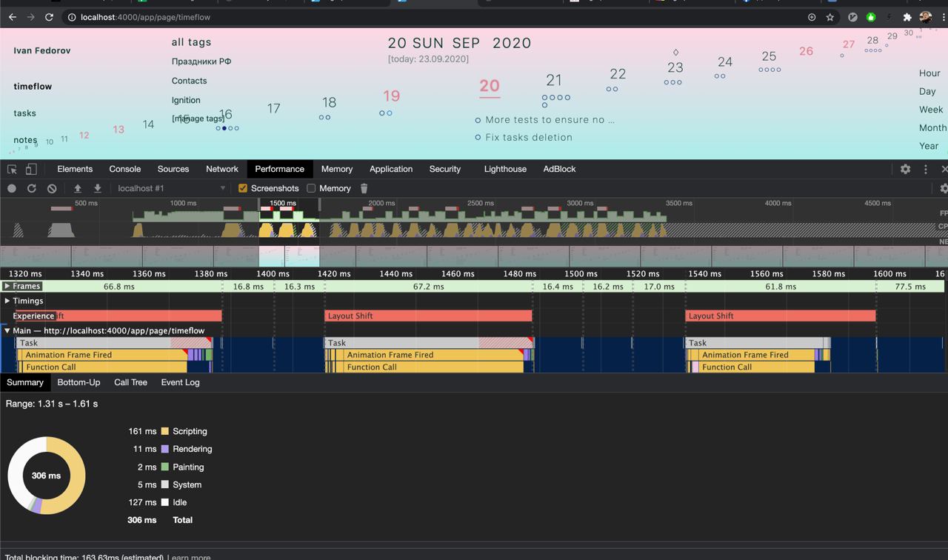Toggle the device toolbar icon
The image size is (948, 560).
tap(31, 170)
